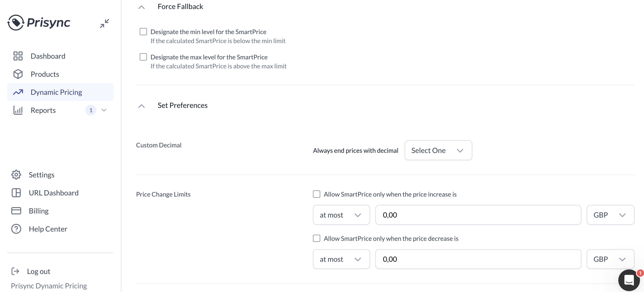Click the Dashboard grid icon
644x292 pixels.
coord(18,56)
